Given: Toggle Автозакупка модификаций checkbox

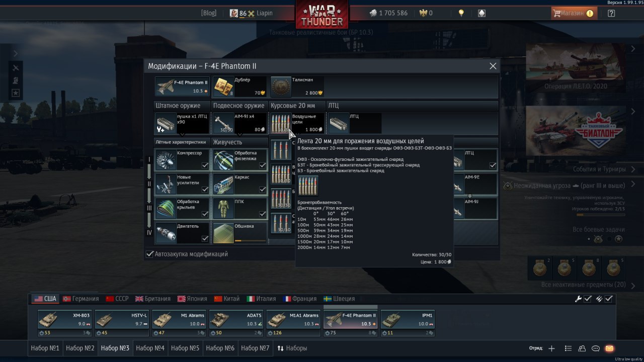Looking at the screenshot, I should (x=149, y=254).
